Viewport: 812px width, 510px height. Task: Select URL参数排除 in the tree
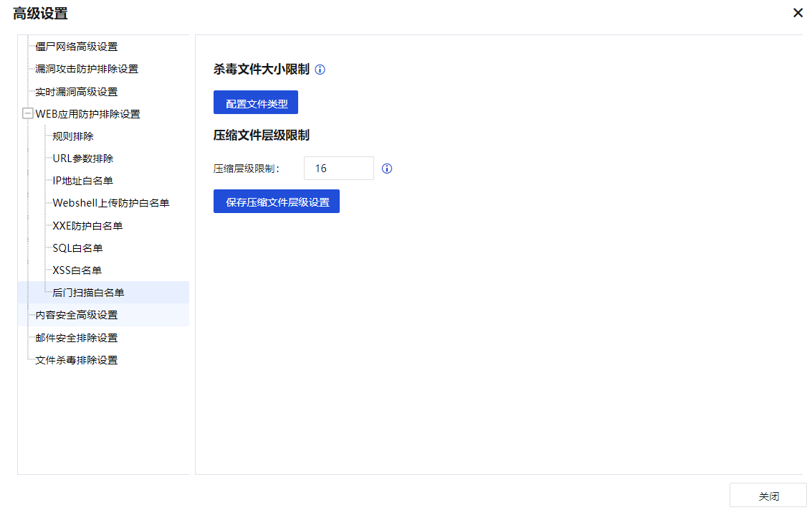click(x=82, y=159)
